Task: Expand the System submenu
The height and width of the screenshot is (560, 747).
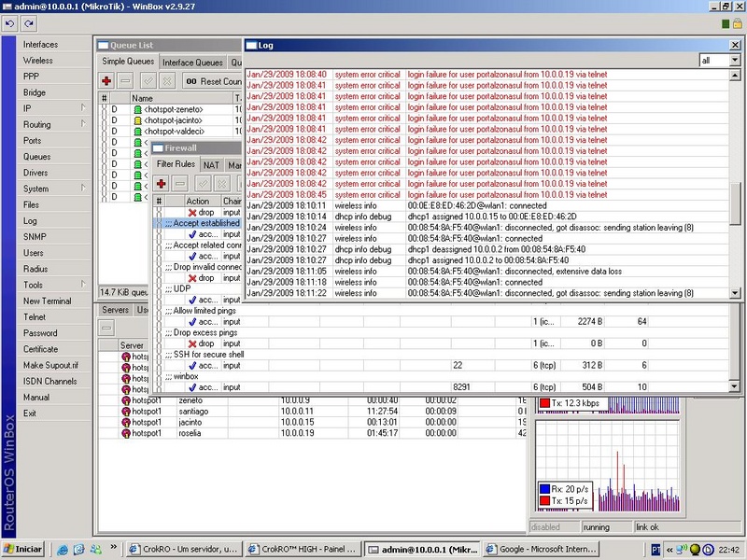Action: pos(83,189)
